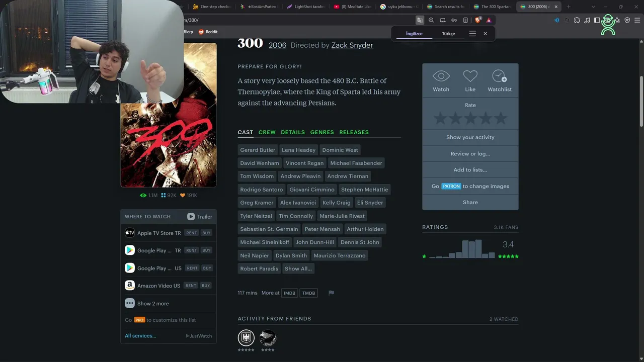This screenshot has width=644, height=362.
Task: Select the CAST tab
Action: 246,132
